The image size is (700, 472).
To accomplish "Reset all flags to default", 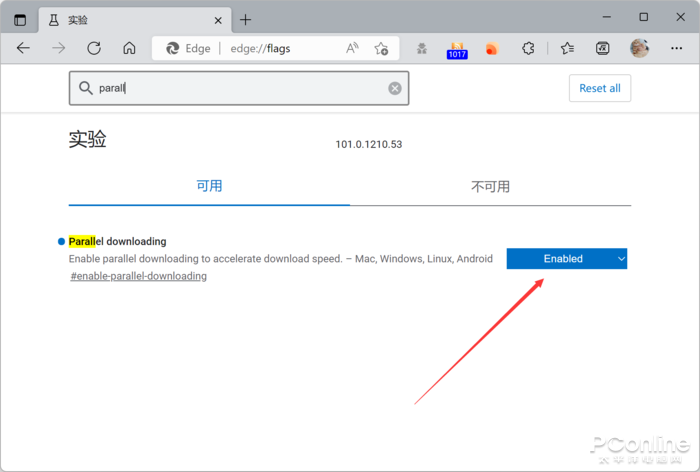I will (x=600, y=88).
